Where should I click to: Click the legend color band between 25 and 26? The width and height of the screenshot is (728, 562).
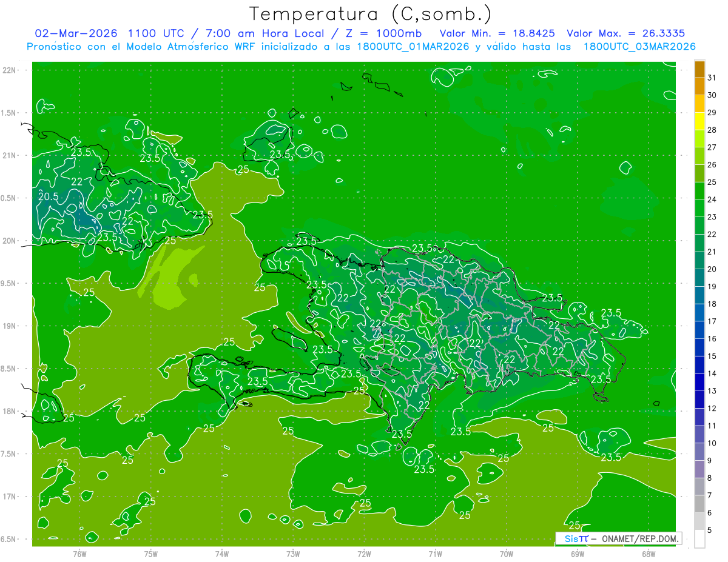[x=699, y=174]
